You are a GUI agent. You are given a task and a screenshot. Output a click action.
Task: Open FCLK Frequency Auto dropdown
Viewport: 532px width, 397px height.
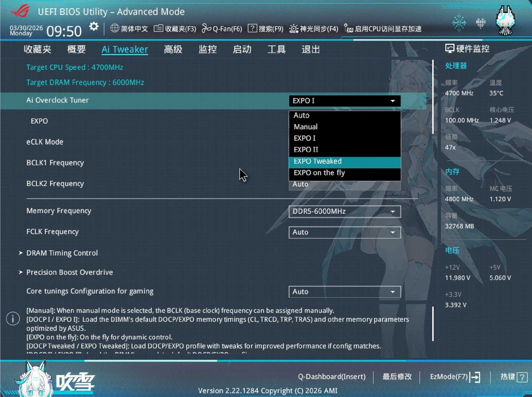tap(344, 232)
